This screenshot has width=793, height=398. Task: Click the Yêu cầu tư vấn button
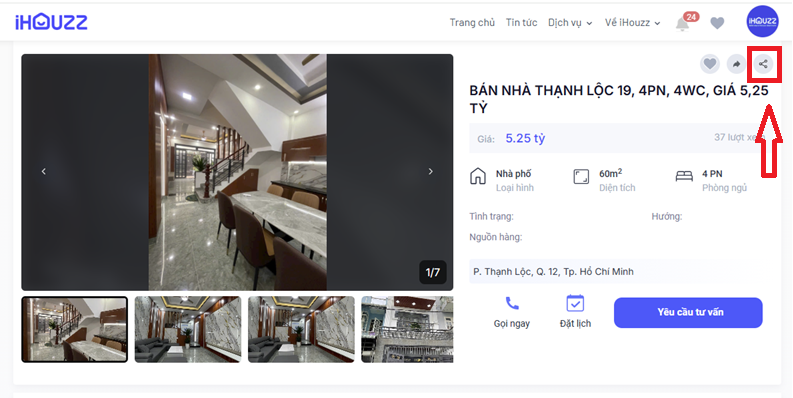(688, 313)
